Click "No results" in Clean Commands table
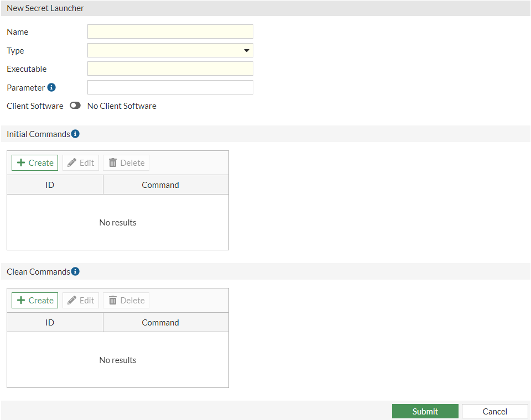 click(118, 360)
